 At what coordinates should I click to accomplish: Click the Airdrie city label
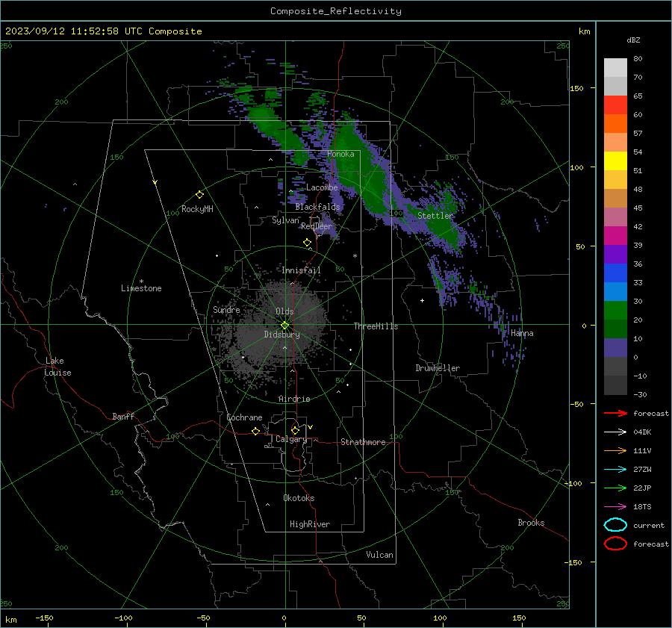coord(294,399)
